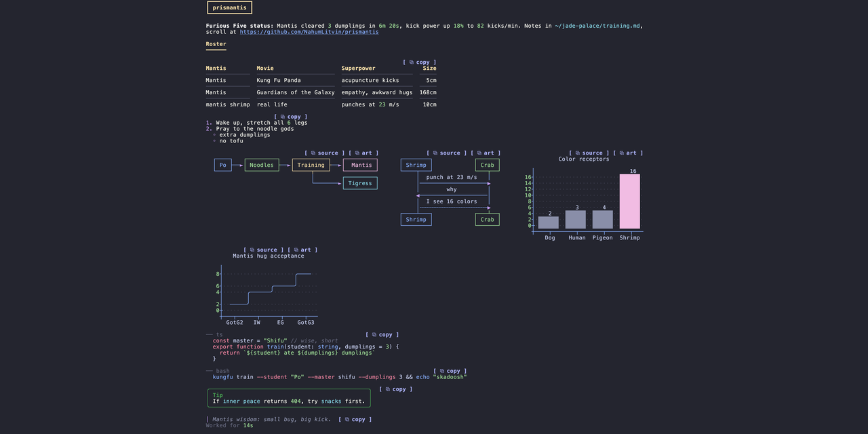868x434 pixels.
Task: Click the 'Worked for 14s' status line
Action: pos(230,426)
